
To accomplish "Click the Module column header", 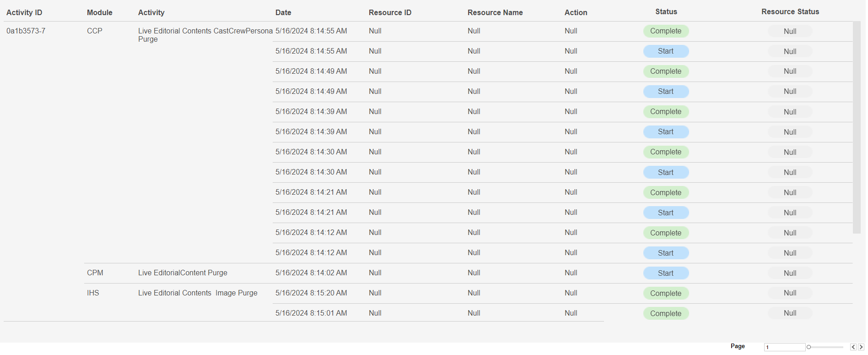I will [99, 12].
